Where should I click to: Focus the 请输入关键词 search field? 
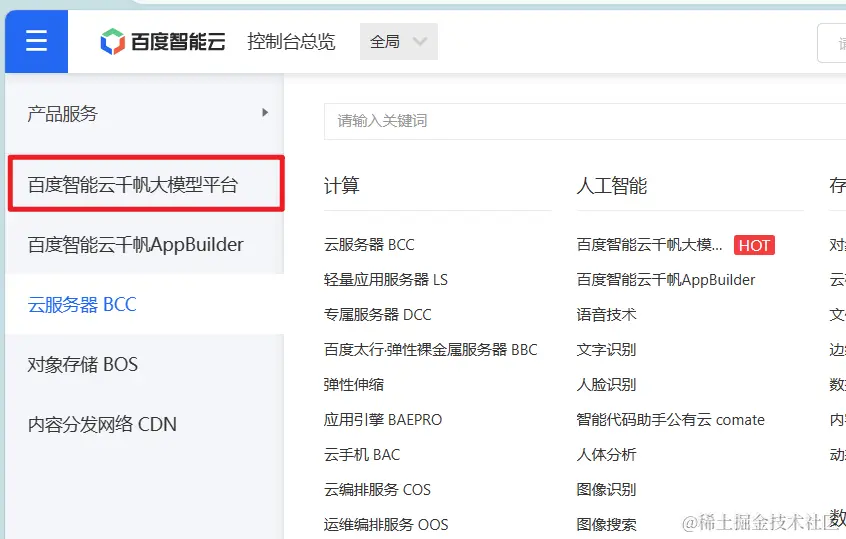tap(585, 121)
